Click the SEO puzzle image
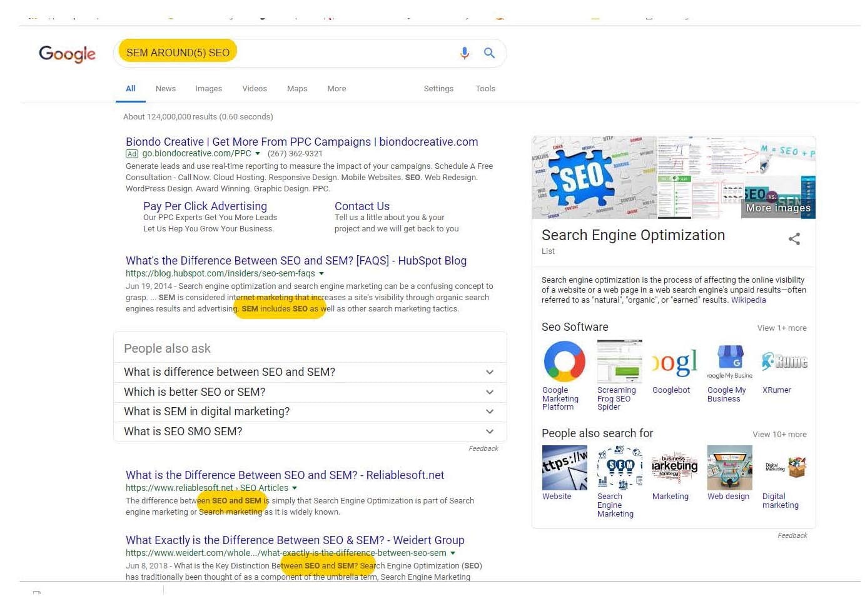This screenshot has width=865, height=616. tap(594, 178)
